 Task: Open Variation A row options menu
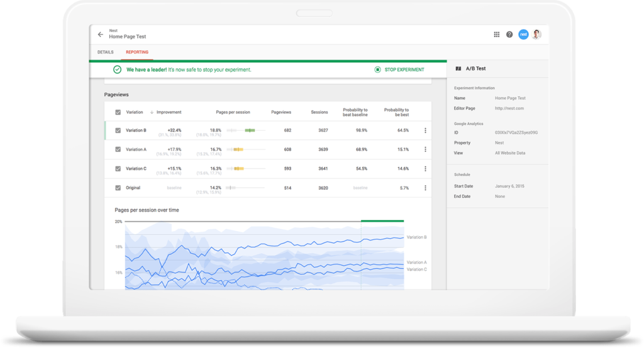click(x=425, y=150)
